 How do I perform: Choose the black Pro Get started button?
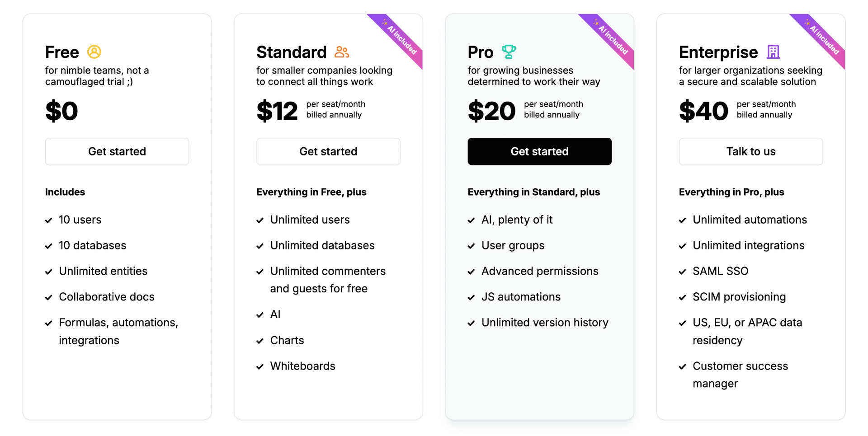point(539,151)
